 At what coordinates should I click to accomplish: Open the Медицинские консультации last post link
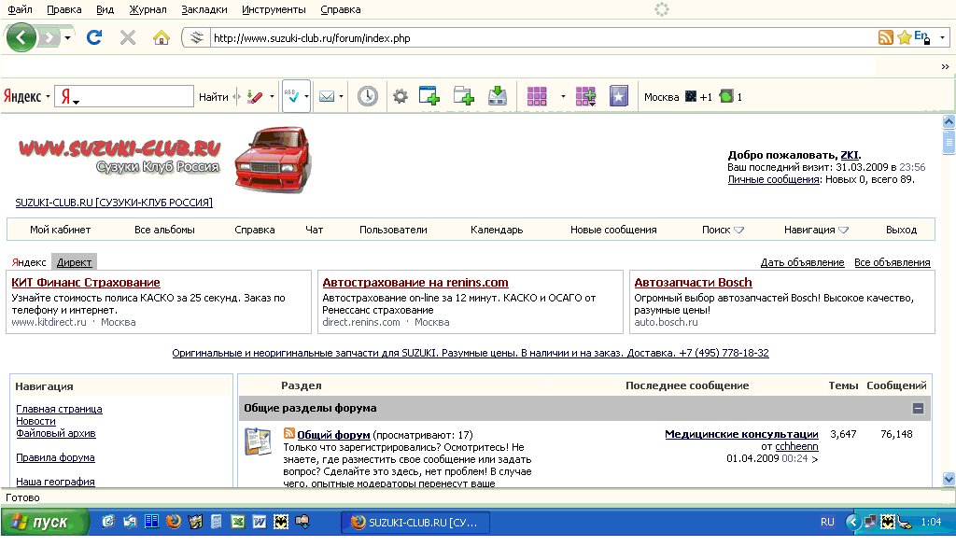741,434
